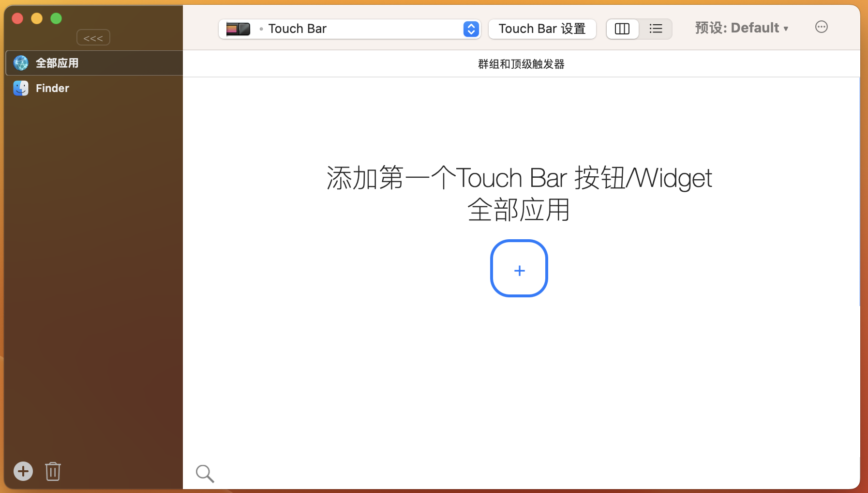Click the 群组和顶级触发器 header
Viewport: 868px width, 493px height.
coord(521,64)
